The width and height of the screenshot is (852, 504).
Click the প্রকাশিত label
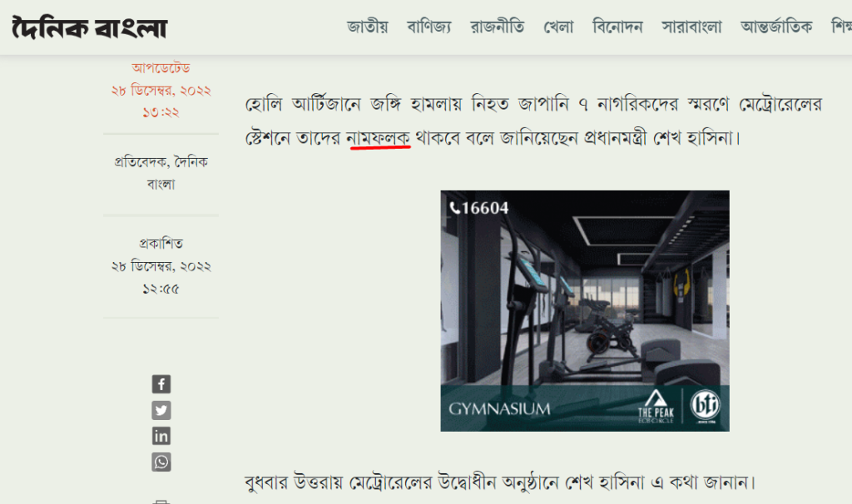click(x=161, y=244)
